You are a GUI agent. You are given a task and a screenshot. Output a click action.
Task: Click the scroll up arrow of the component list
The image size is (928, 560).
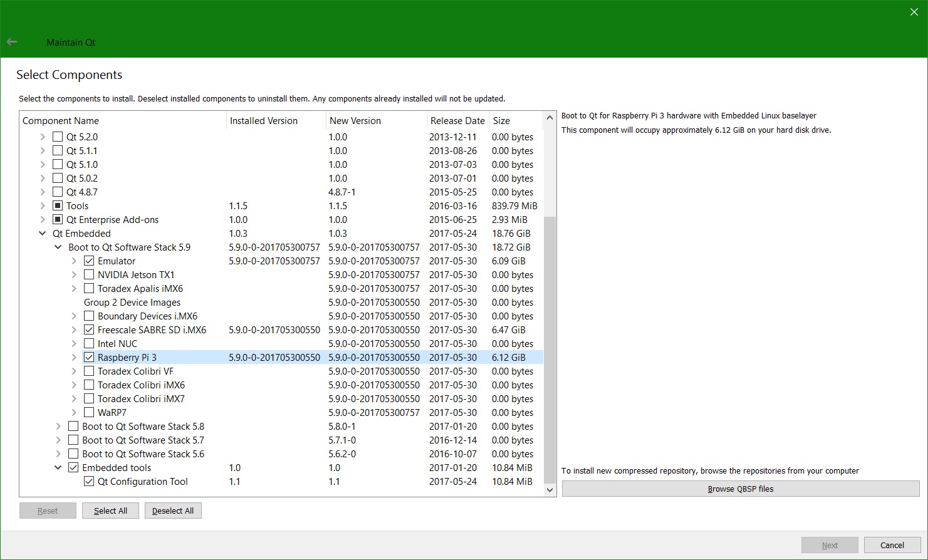click(550, 118)
